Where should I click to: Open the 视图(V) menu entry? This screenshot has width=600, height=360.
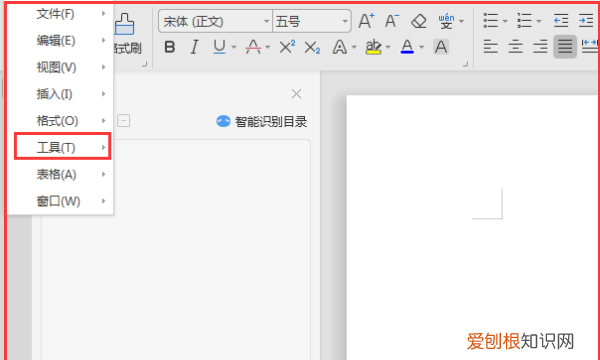[60, 67]
